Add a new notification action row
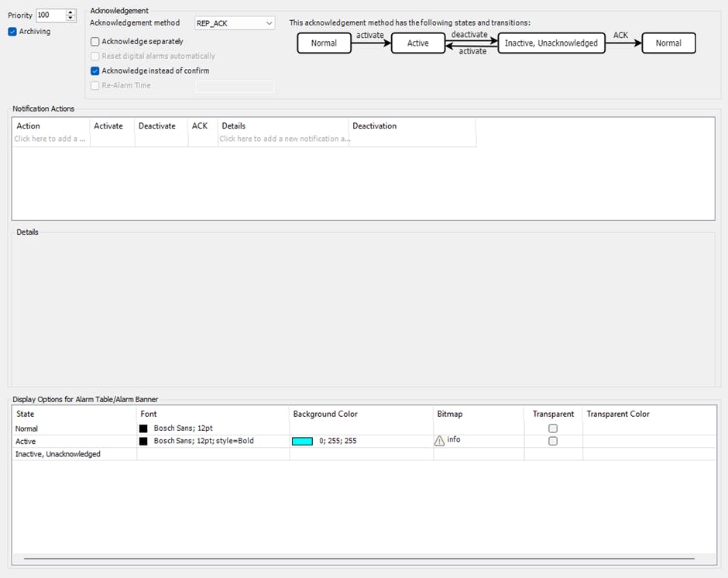The height and width of the screenshot is (578, 728). coord(51,139)
